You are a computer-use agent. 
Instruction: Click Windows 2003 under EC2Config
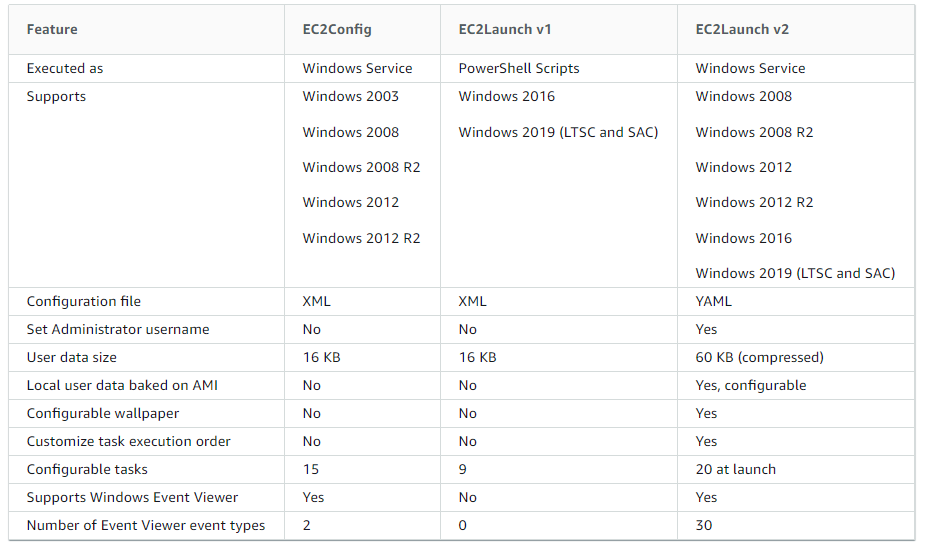350,96
